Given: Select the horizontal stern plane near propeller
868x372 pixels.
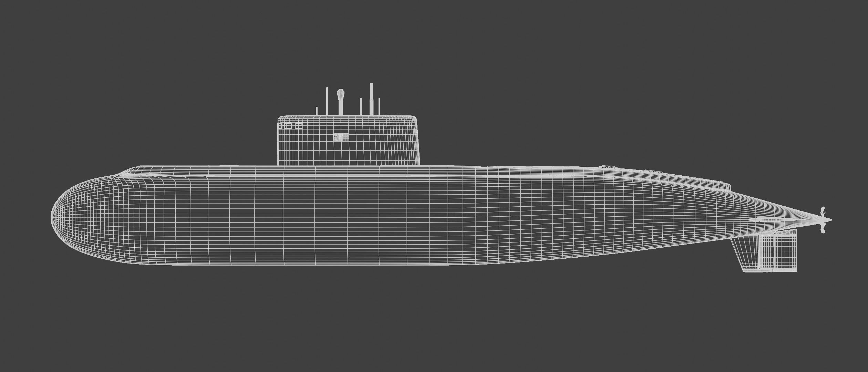Looking at the screenshot, I should (778, 219).
